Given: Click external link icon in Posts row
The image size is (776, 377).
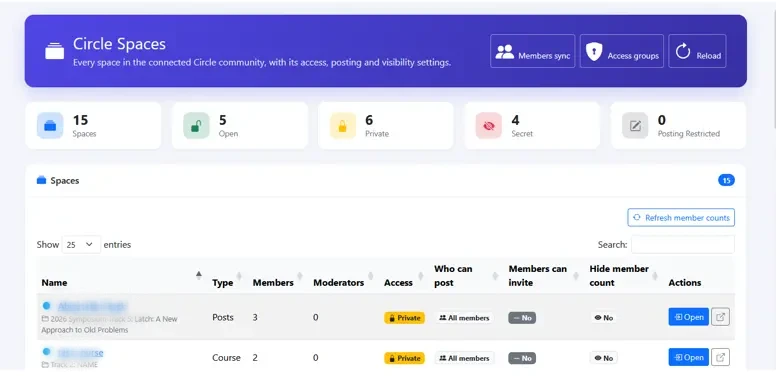Looking at the screenshot, I should (x=721, y=317).
